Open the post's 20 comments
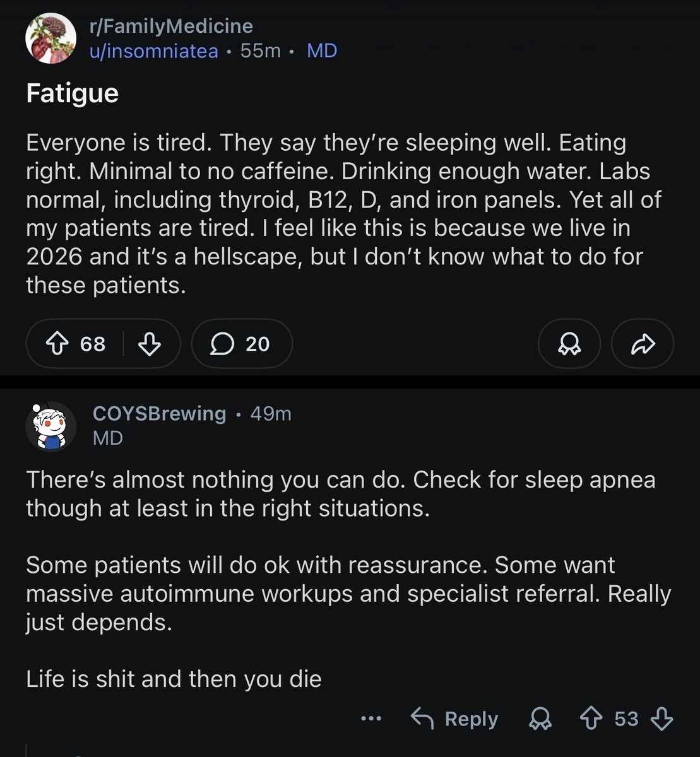 tap(242, 344)
